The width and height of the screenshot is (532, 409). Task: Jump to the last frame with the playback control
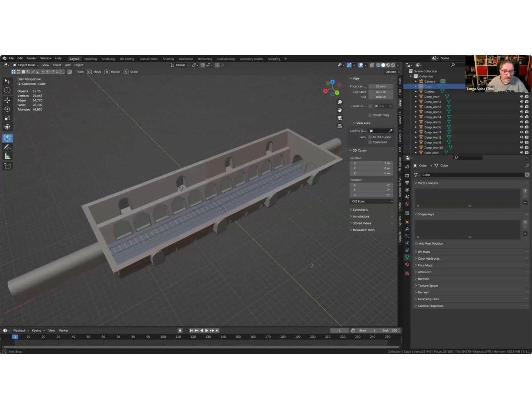[217, 330]
